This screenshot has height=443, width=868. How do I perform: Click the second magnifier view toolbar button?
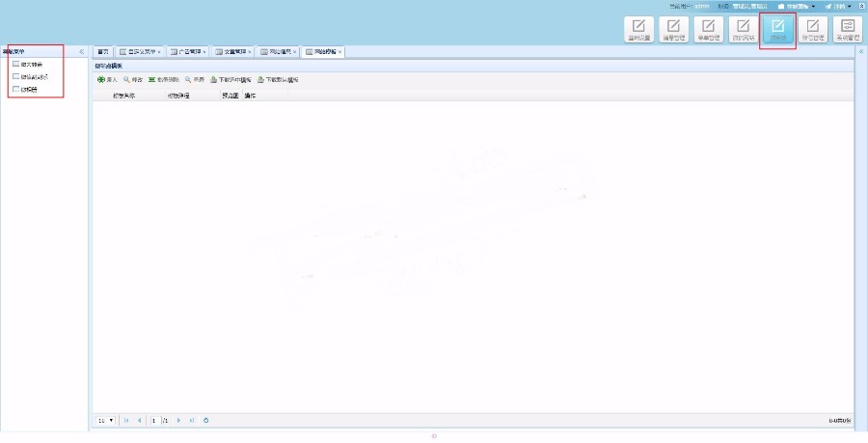195,80
